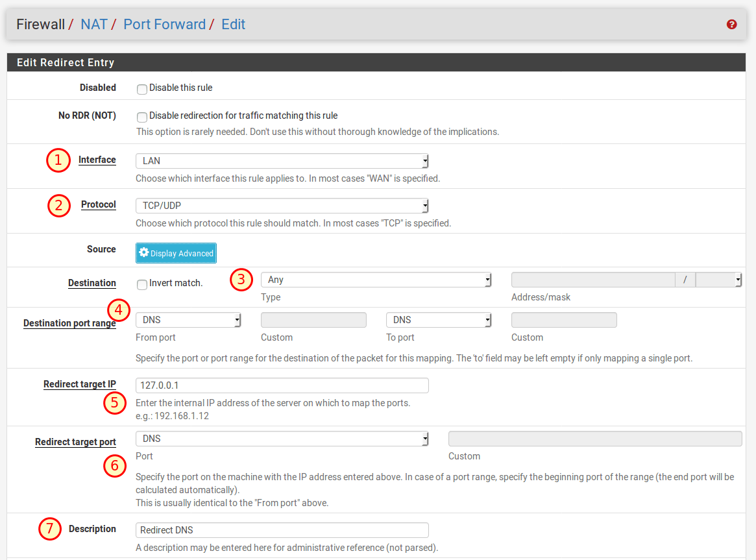756x560 pixels.
Task: Open the Port Forward breadcrumb link
Action: (x=164, y=25)
